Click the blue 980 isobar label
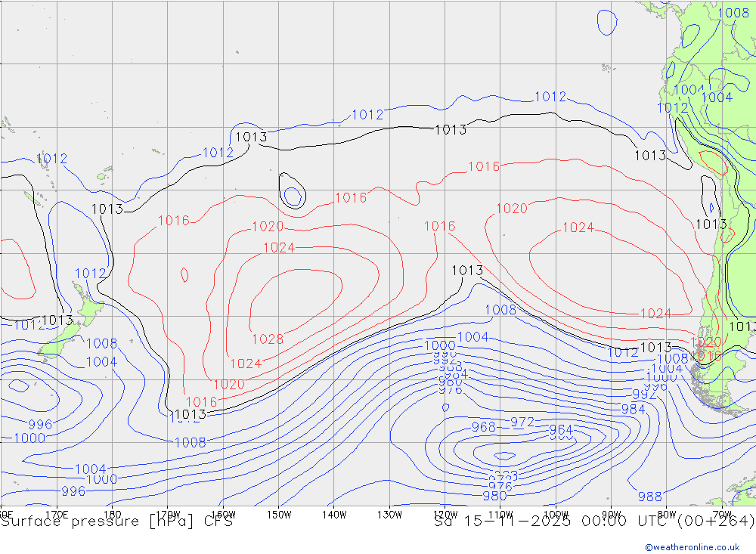Viewport: 756px width, 554px height. 494,496
